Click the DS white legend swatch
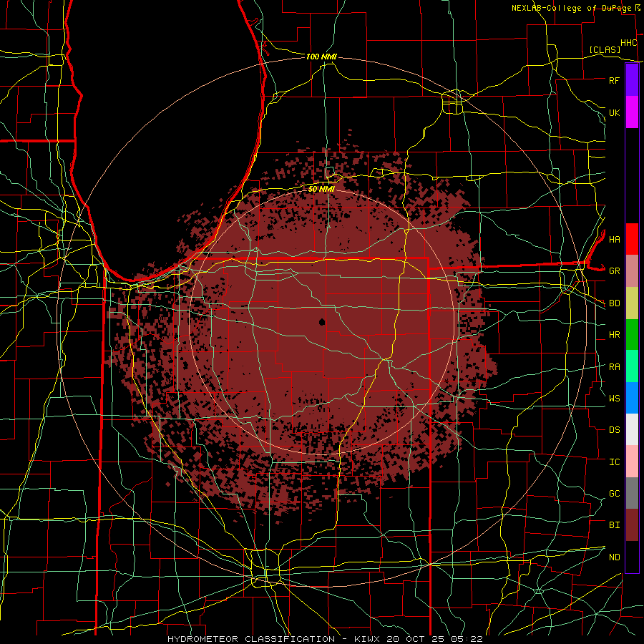The image size is (644, 644). click(x=632, y=429)
